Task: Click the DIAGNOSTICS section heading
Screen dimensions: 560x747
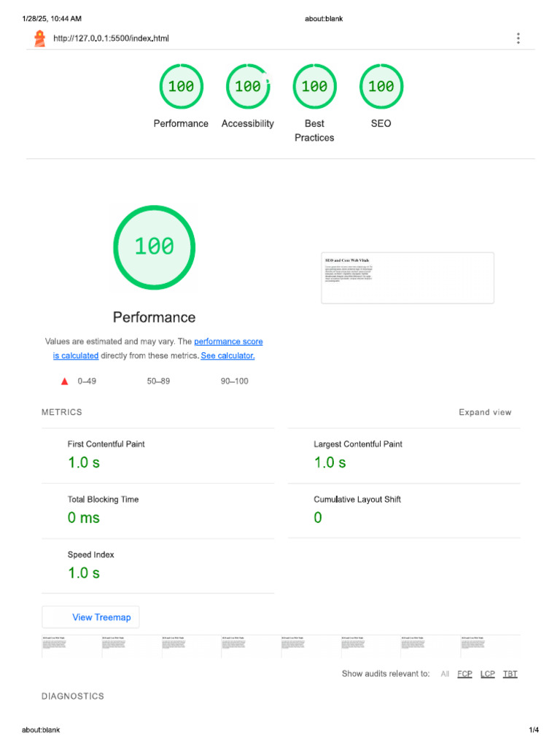Action: [x=72, y=696]
